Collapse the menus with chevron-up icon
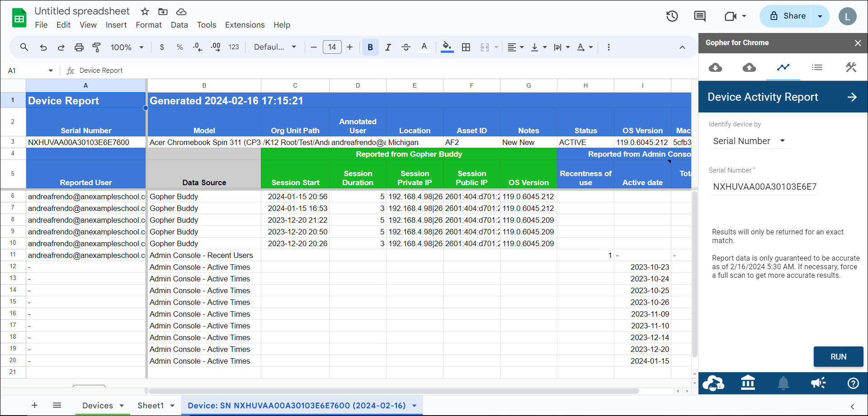 point(682,47)
